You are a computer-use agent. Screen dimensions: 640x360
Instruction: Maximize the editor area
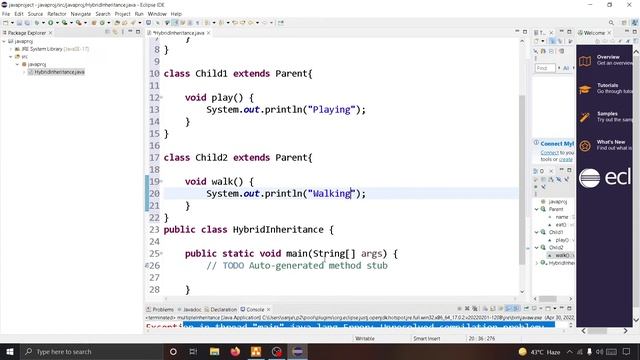click(525, 32)
